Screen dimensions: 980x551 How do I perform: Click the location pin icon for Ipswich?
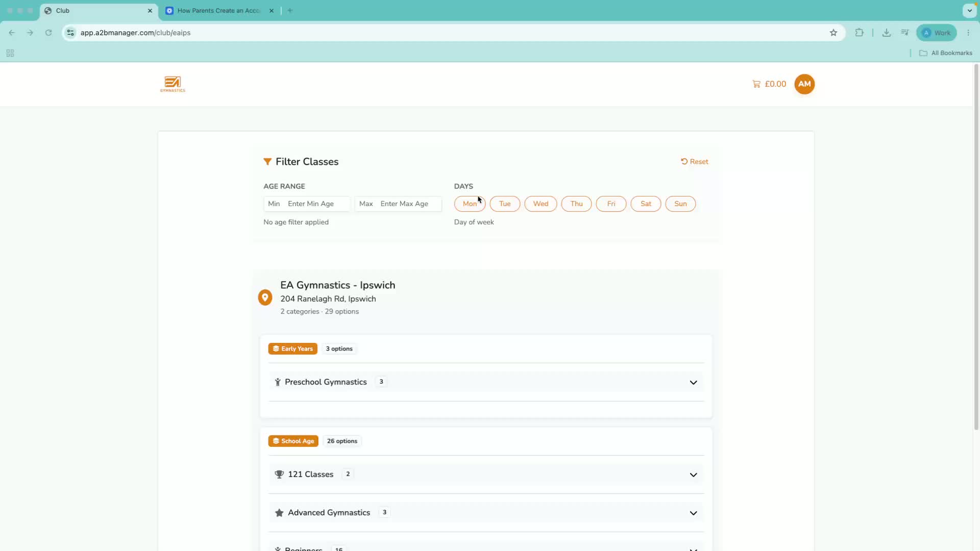click(x=265, y=297)
